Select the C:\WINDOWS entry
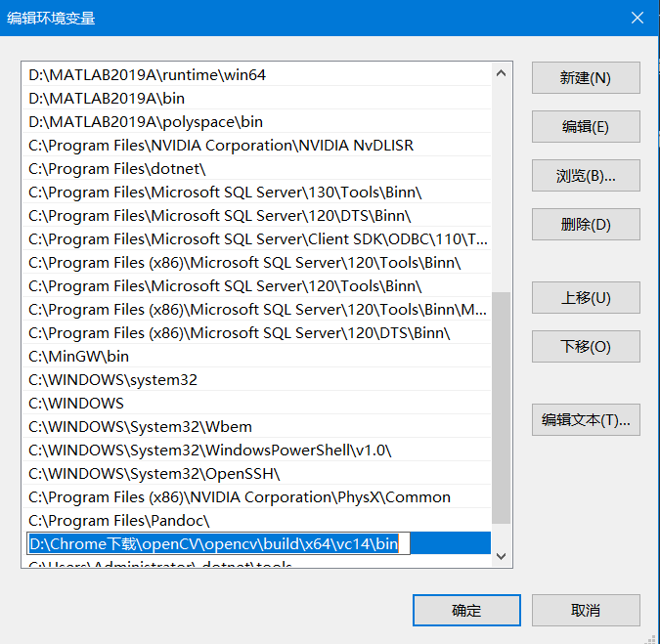660x644 pixels. point(256,404)
